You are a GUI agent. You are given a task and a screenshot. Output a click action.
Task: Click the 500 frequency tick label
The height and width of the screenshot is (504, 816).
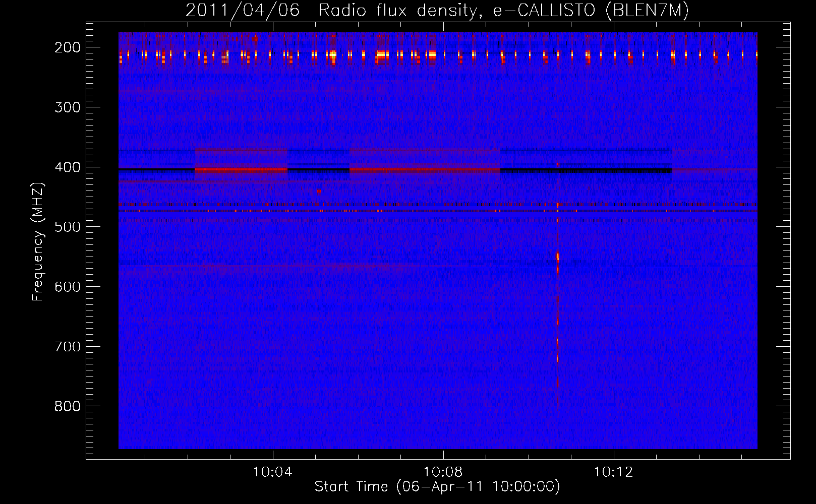pyautogui.click(x=67, y=227)
